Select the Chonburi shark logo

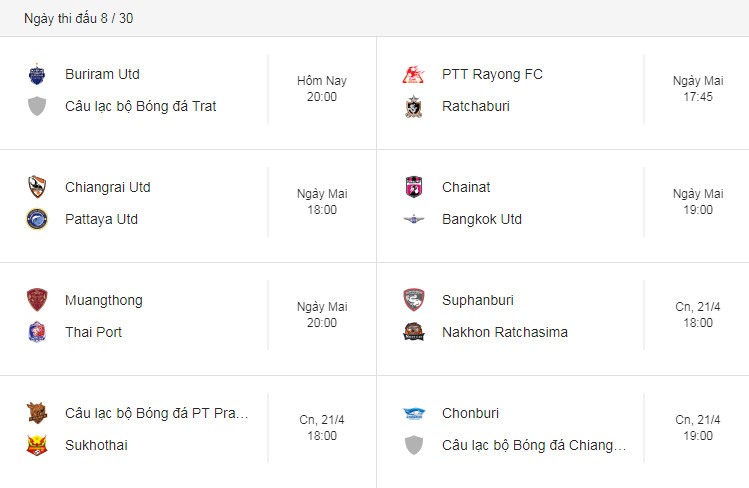(x=414, y=413)
